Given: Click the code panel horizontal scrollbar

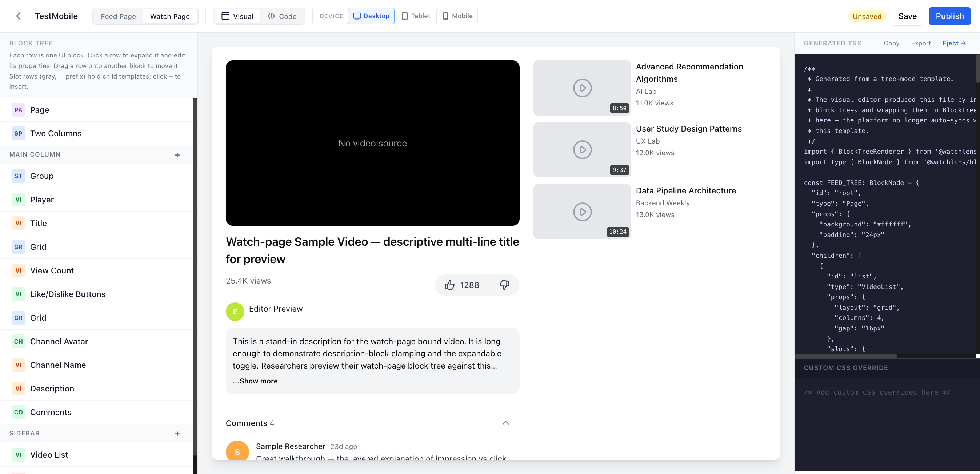Looking at the screenshot, I should point(846,357).
